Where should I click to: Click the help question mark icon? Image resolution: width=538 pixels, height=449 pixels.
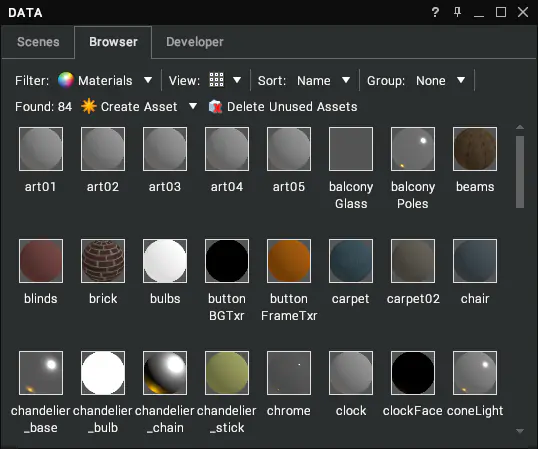(x=435, y=12)
